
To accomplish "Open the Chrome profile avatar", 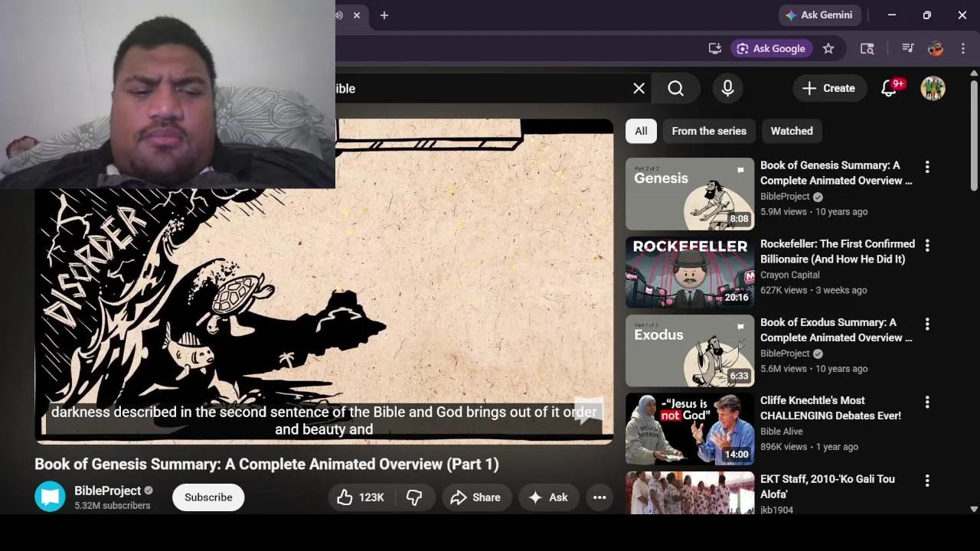I will (x=935, y=48).
